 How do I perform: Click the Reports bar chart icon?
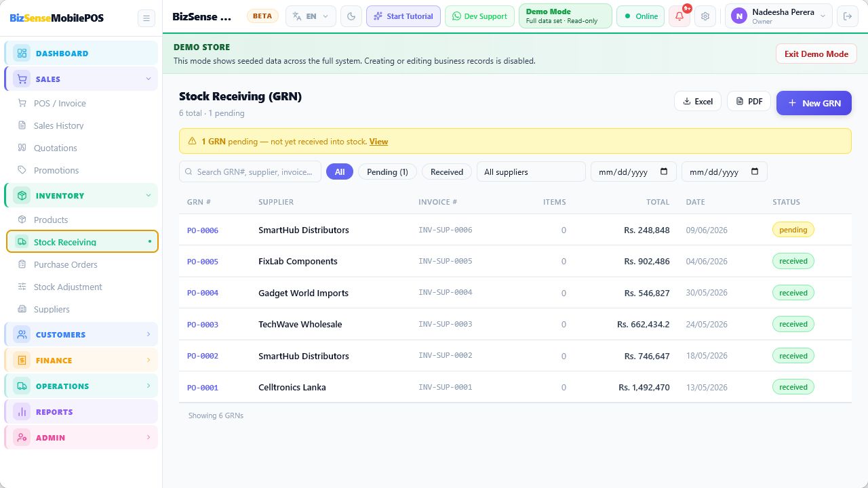(x=22, y=412)
